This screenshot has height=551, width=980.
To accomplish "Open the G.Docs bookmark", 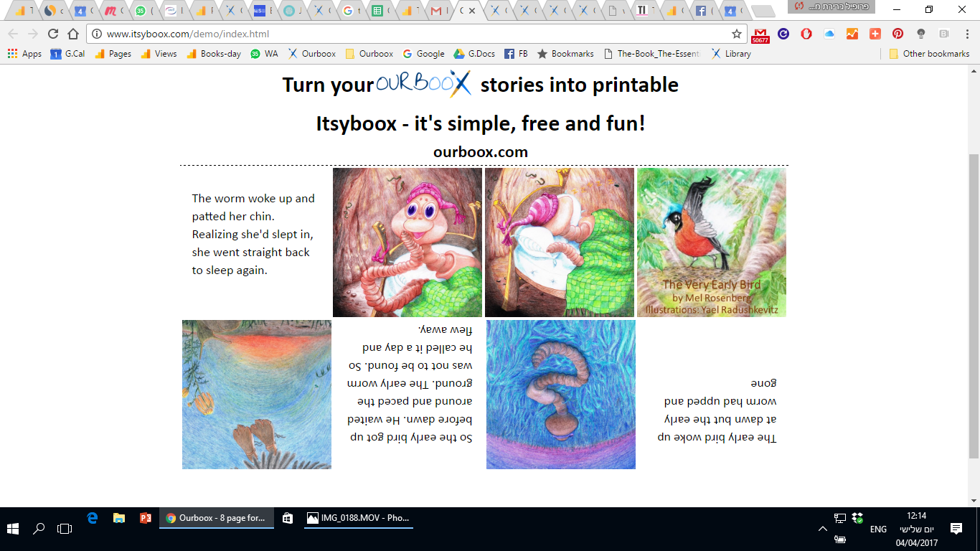I will pos(475,53).
